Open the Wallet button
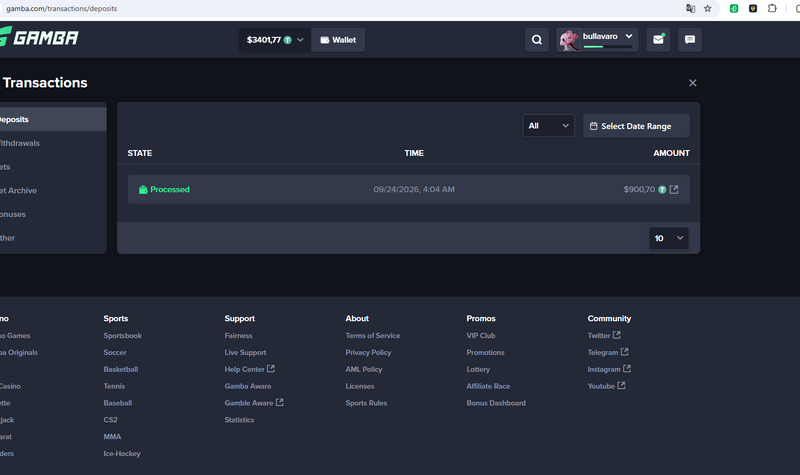Viewport: 800px width, 475px height. tap(338, 40)
